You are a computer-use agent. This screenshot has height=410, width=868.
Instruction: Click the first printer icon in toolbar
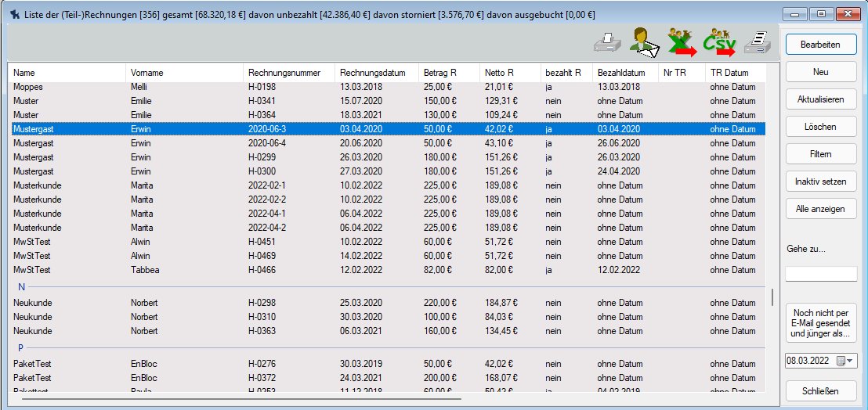pos(606,42)
